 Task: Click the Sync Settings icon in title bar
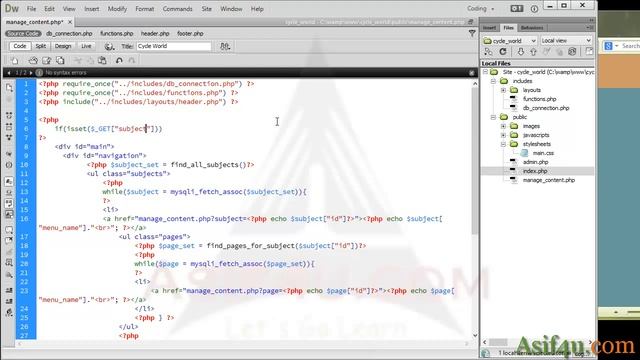point(516,9)
